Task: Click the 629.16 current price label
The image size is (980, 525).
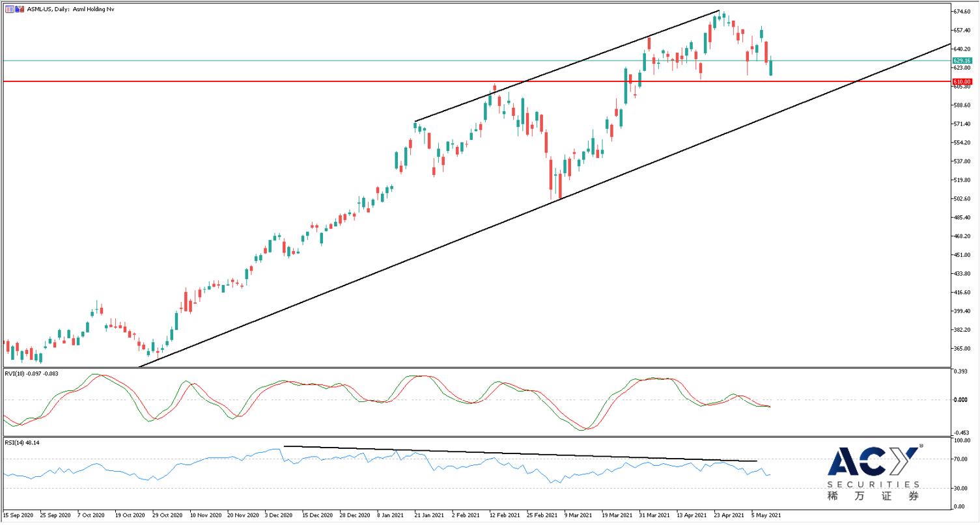Action: (x=962, y=61)
